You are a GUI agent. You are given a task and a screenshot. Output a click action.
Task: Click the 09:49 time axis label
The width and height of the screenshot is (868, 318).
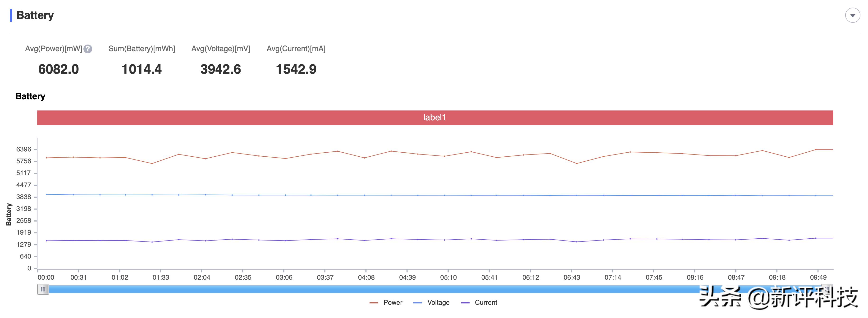[818, 277]
